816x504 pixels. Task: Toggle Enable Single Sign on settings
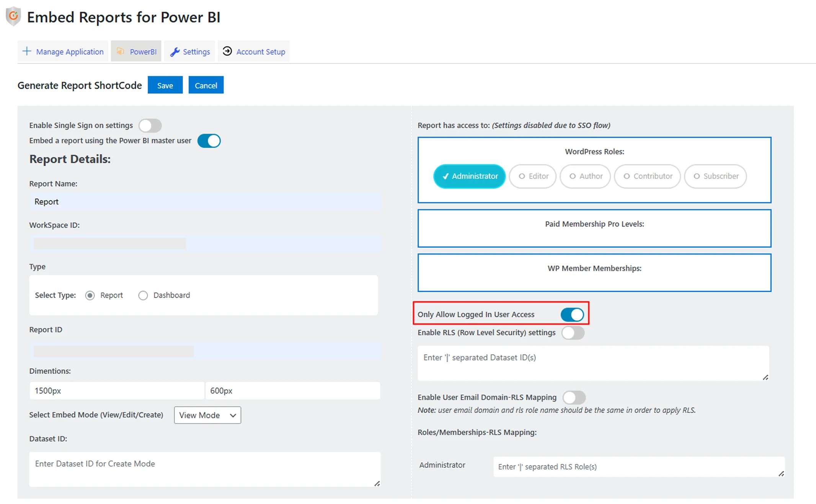[x=150, y=125]
